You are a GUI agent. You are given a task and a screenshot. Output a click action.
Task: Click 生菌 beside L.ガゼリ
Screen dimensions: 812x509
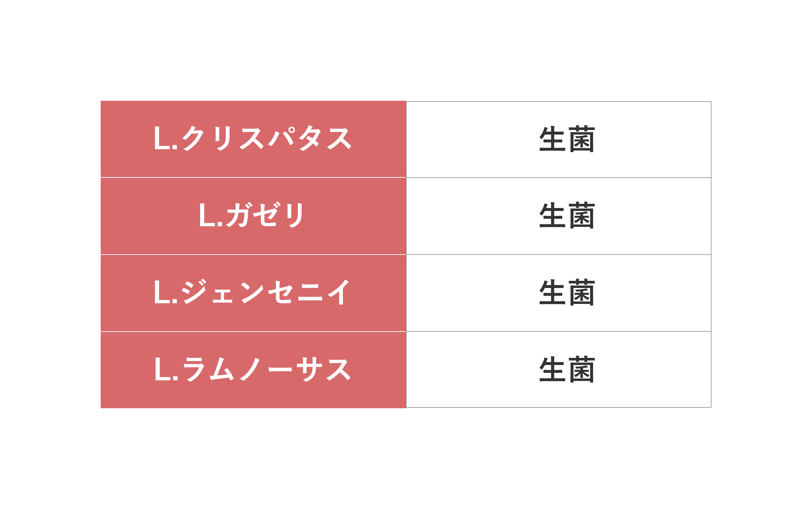567,215
